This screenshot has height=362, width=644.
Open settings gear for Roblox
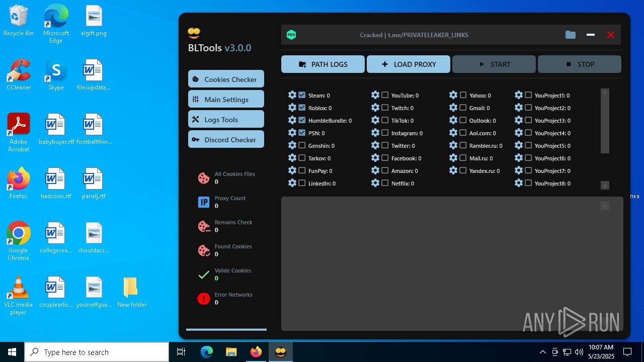coord(292,108)
